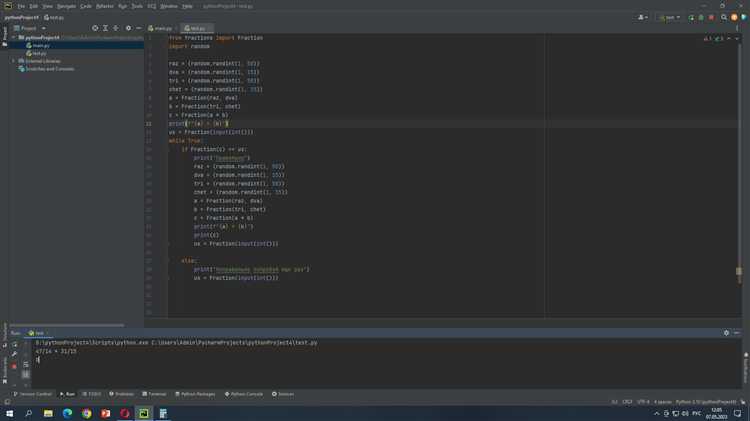Open the user account icon dropdown
Screen dimensions: 750x421
tap(642, 18)
